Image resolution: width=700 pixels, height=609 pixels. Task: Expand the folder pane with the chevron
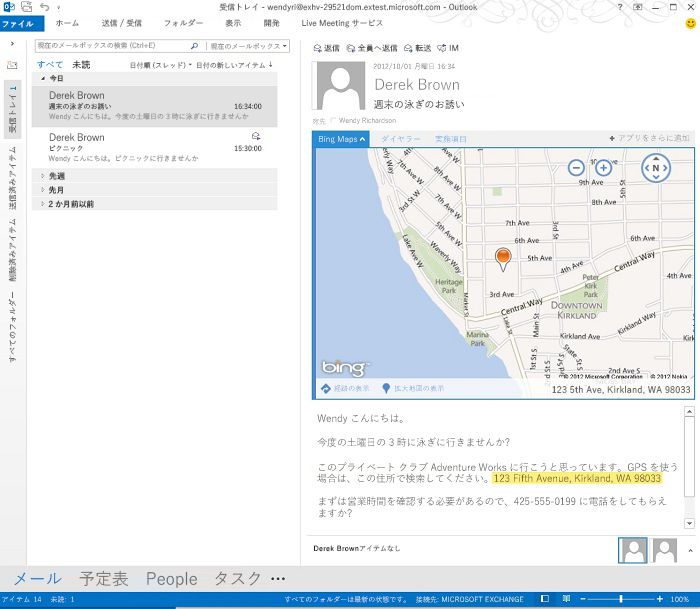point(12,44)
